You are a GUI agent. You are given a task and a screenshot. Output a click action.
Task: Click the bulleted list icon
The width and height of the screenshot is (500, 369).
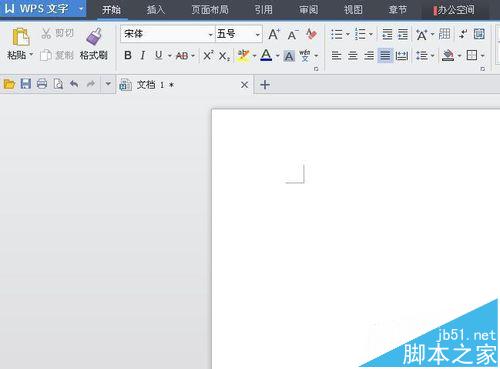coord(337,34)
